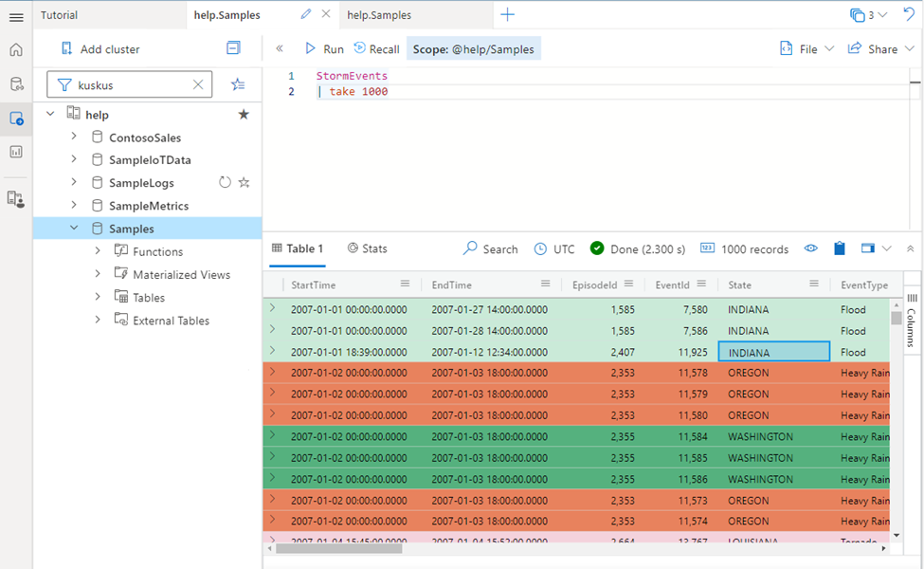Open the Columns side panel
The height and width of the screenshot is (569, 924).
click(x=912, y=321)
